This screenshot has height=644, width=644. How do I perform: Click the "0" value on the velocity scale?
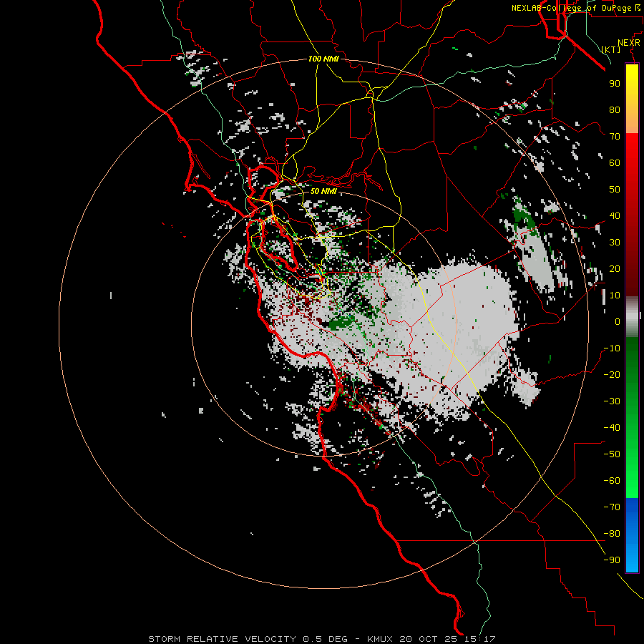click(618, 321)
